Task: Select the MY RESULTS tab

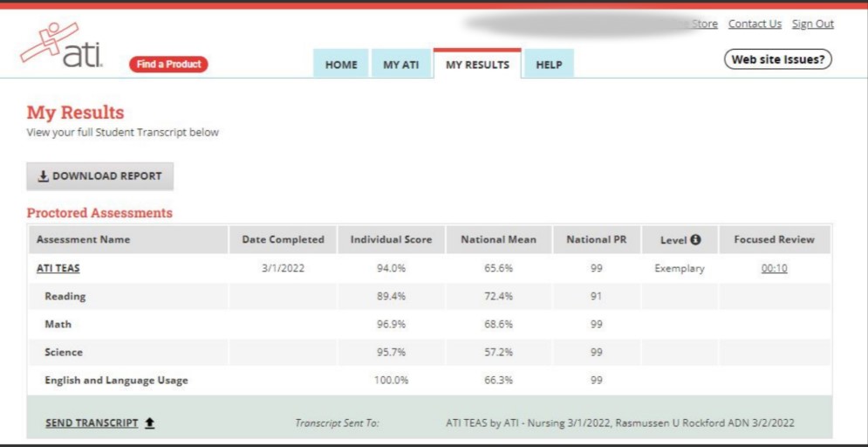Action: coord(477,65)
